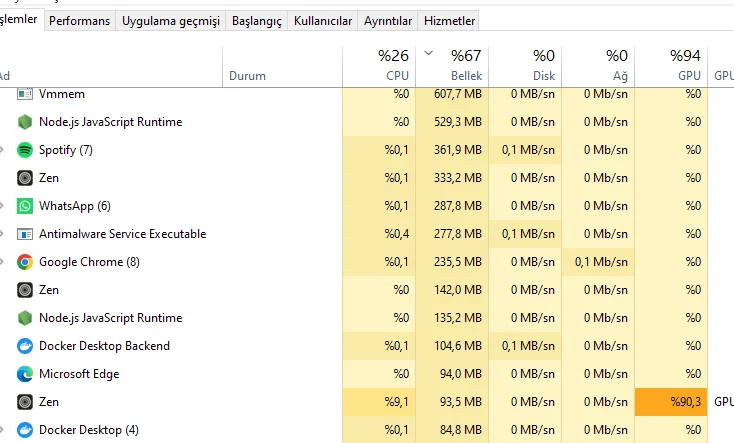Select the Docker Desktop Backend label
734x443 pixels.
104,346
